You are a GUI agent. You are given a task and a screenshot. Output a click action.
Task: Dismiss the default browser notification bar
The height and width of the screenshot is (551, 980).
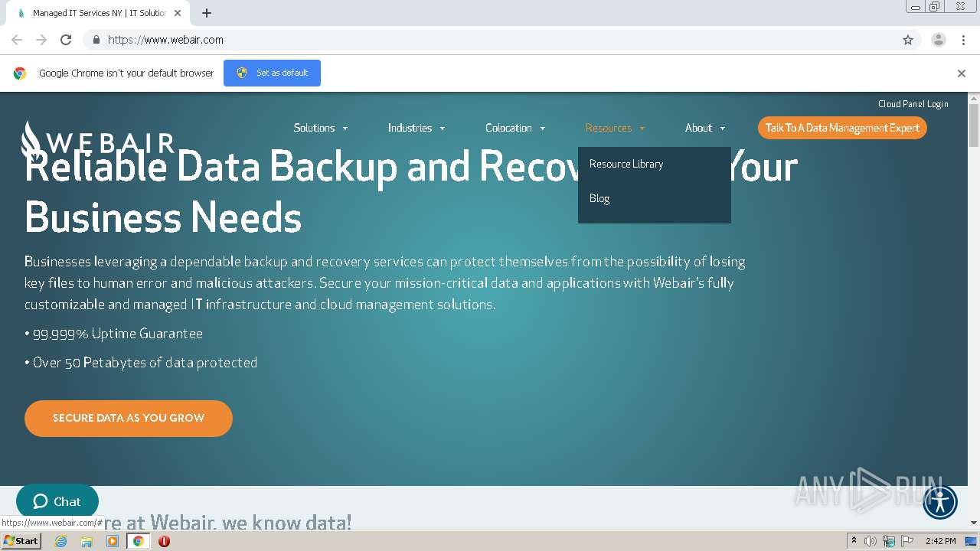tap(962, 73)
